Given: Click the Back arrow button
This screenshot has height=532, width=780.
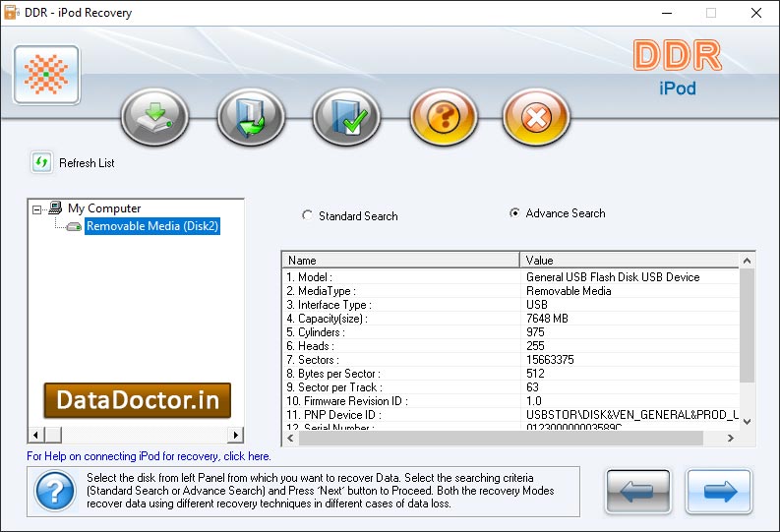Looking at the screenshot, I should [637, 492].
